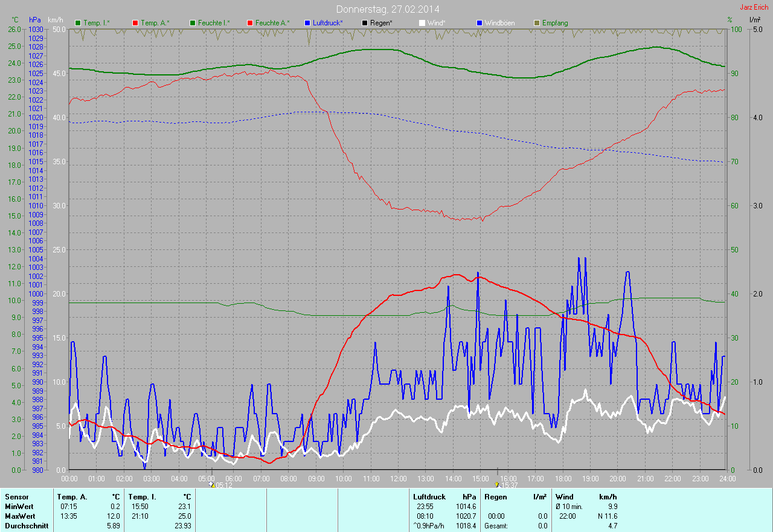Click the green swatch beside Temp. I.*
This screenshot has width=773, height=532.
78,23
